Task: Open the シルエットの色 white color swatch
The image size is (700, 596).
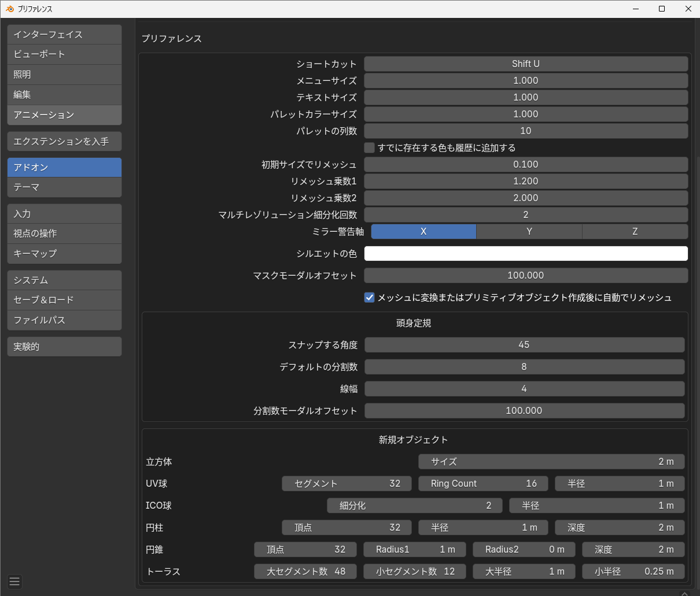Action: pyautogui.click(x=526, y=254)
